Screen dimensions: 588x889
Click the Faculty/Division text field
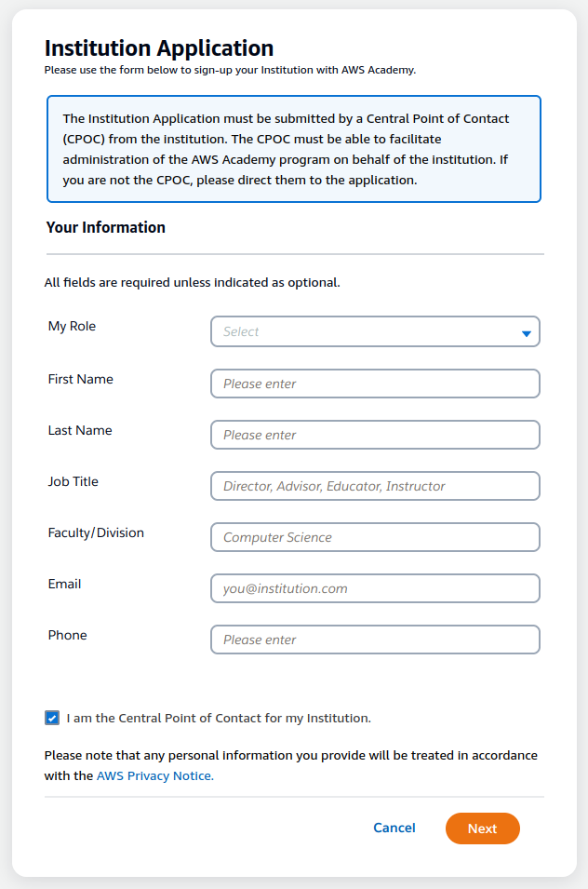(x=375, y=537)
